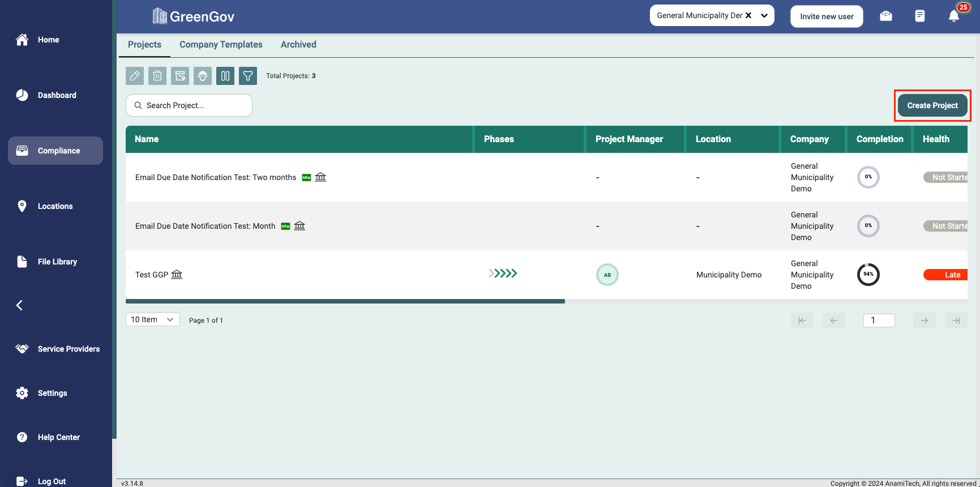The width and height of the screenshot is (980, 487).
Task: Click the Compliance sidebar icon
Action: (22, 151)
